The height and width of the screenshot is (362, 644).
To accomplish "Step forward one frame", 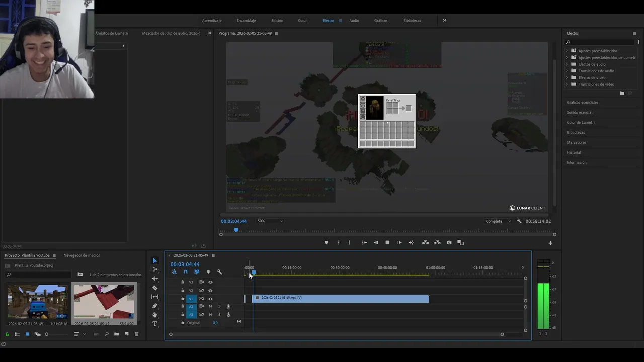I will [x=399, y=242].
